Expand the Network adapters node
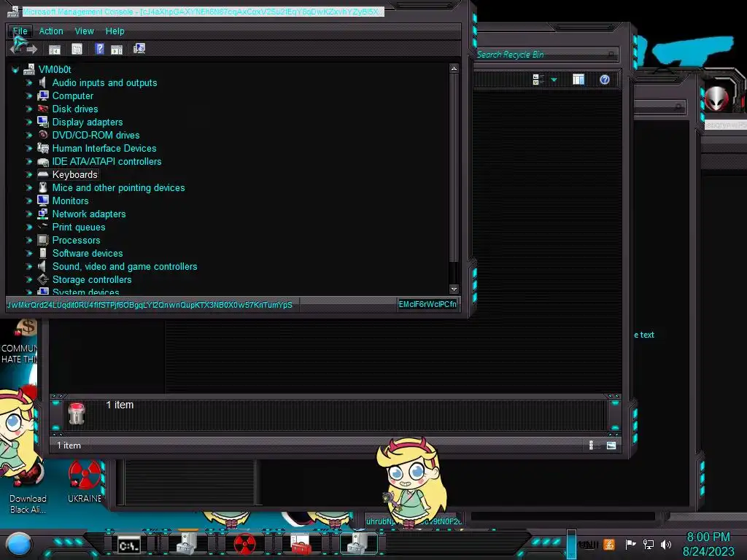Viewport: 747px width, 560px height. [28, 214]
